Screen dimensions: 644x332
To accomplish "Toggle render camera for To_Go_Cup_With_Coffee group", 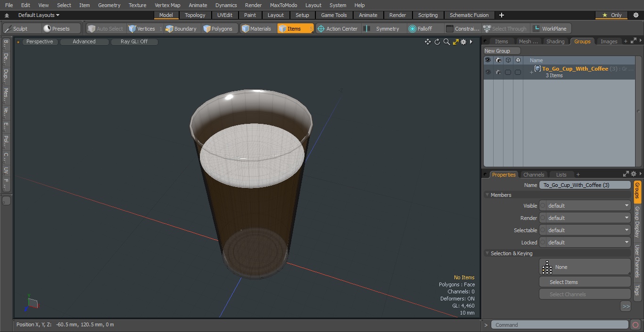I will click(498, 72).
